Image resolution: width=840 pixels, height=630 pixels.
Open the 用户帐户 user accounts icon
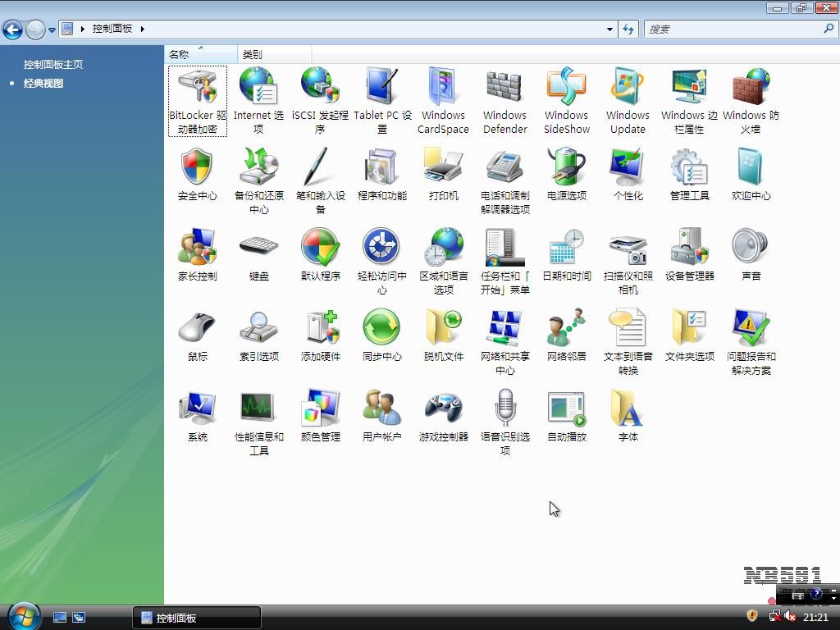(x=381, y=409)
